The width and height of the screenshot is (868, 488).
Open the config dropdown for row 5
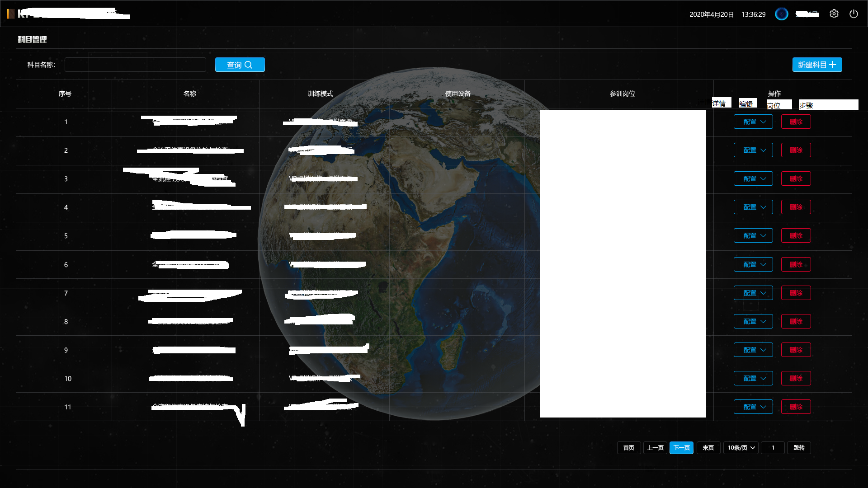coord(753,235)
